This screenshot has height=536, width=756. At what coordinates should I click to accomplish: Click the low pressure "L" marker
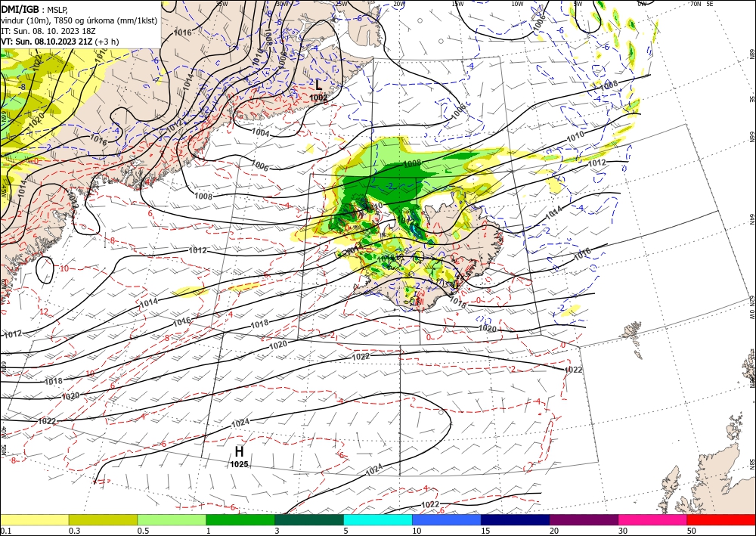coord(319,85)
